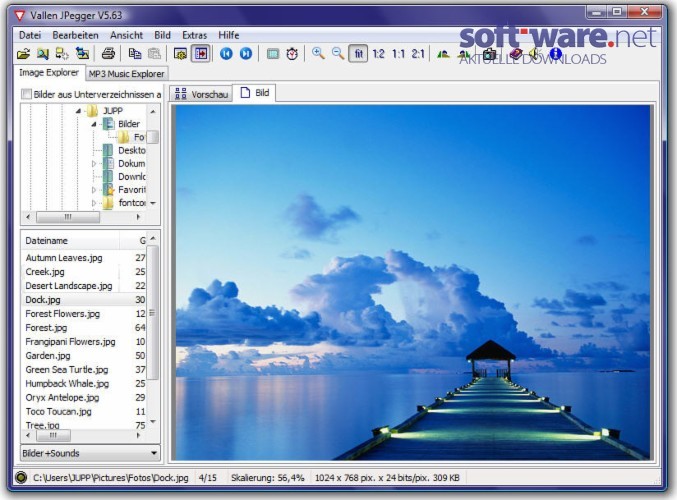
Task: Enable Bilder aus Unterverzeichnissen checkbox
Action: [27, 94]
